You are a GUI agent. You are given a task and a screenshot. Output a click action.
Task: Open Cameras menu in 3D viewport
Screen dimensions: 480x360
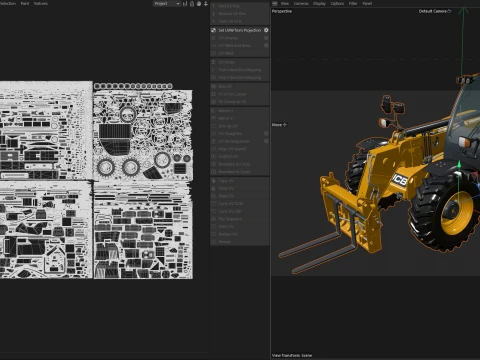(x=301, y=4)
